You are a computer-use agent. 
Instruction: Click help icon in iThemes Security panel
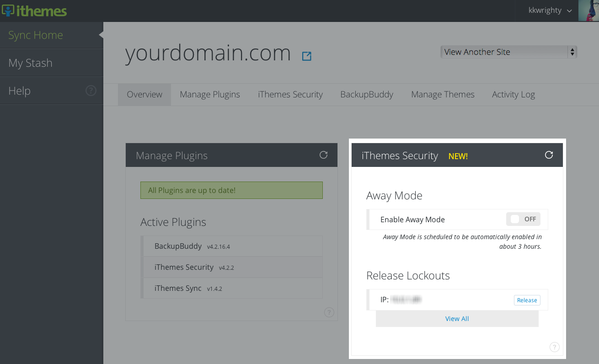(x=555, y=347)
